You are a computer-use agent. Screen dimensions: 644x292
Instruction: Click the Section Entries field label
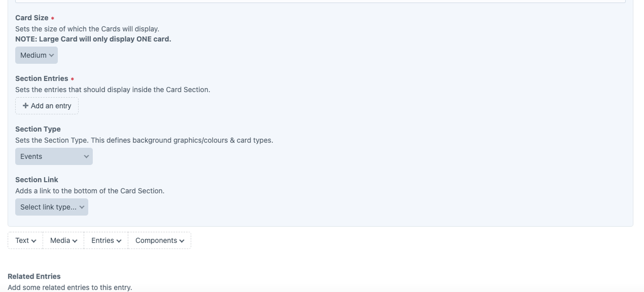click(41, 78)
